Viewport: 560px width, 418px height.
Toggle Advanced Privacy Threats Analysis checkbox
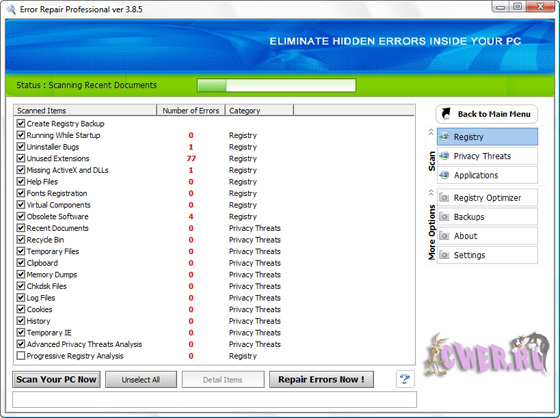[21, 344]
